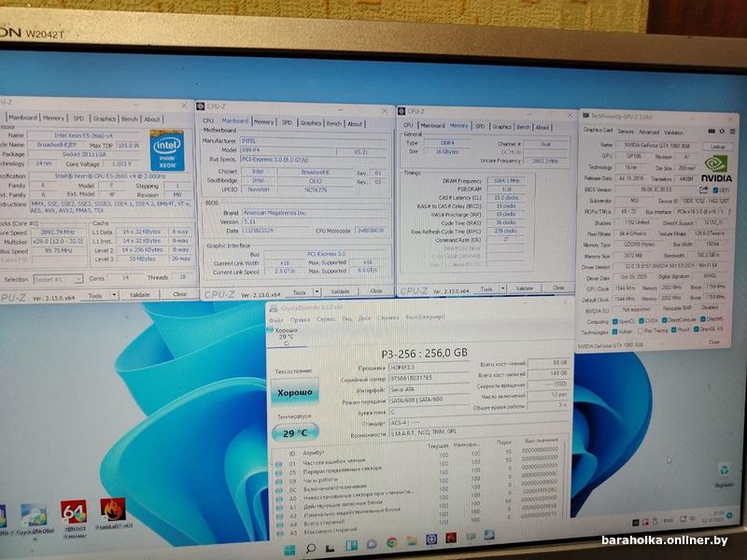Click the SMART status dot for attribute 09
The height and width of the screenshot is (560, 747).
point(279,482)
